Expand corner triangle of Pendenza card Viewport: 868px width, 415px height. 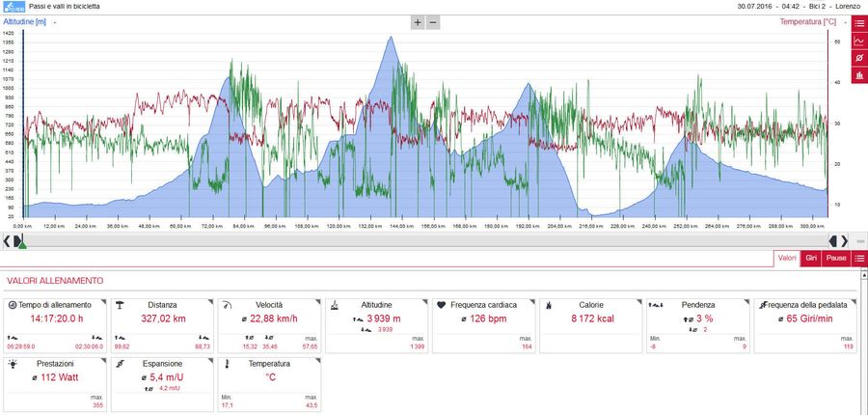[x=746, y=301]
